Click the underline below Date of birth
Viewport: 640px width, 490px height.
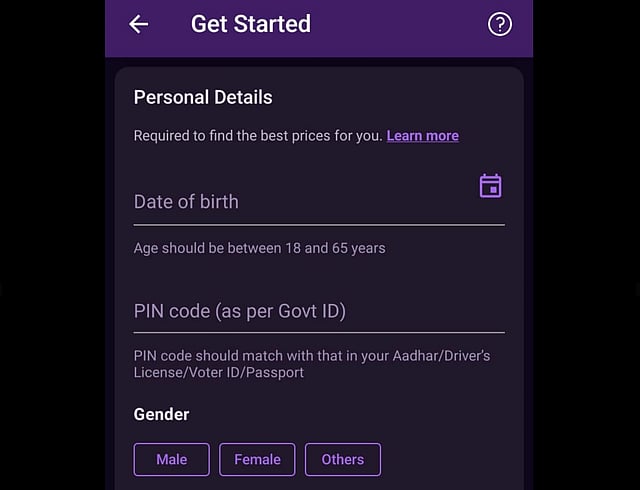click(318, 225)
